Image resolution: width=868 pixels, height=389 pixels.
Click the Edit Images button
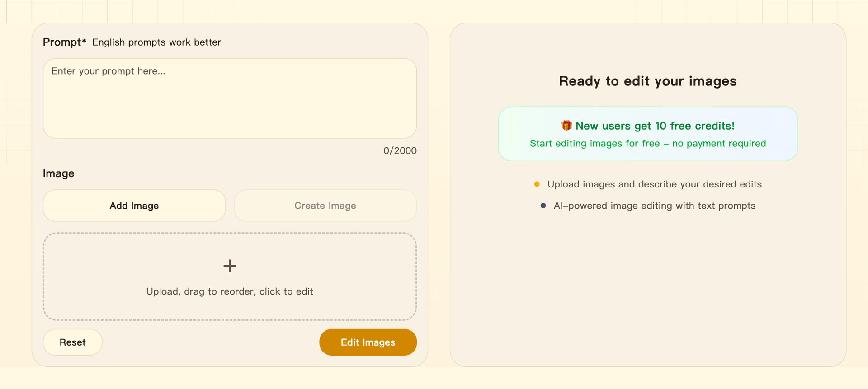point(368,342)
